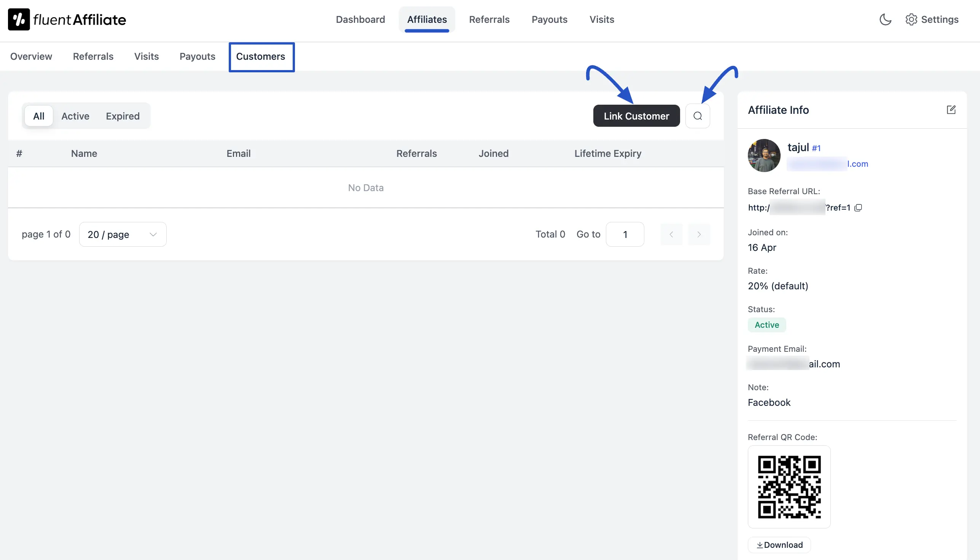Filter by Active customers
The image size is (980, 560).
tap(75, 116)
